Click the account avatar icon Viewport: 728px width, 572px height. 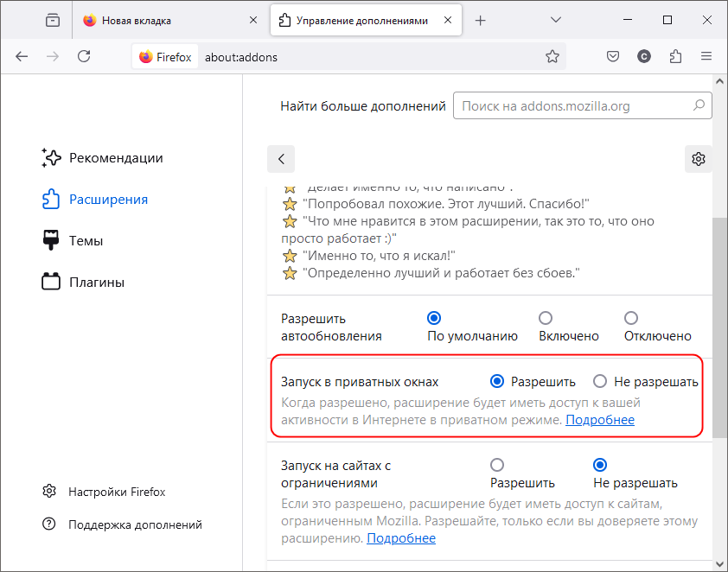(643, 57)
